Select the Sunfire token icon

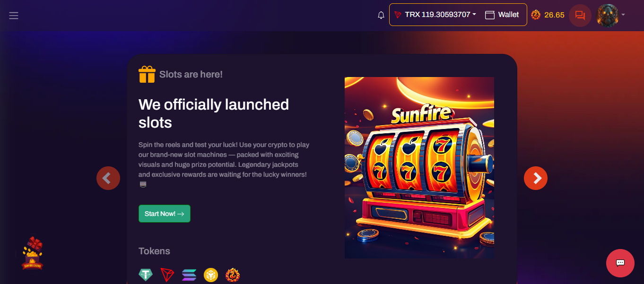tap(233, 275)
